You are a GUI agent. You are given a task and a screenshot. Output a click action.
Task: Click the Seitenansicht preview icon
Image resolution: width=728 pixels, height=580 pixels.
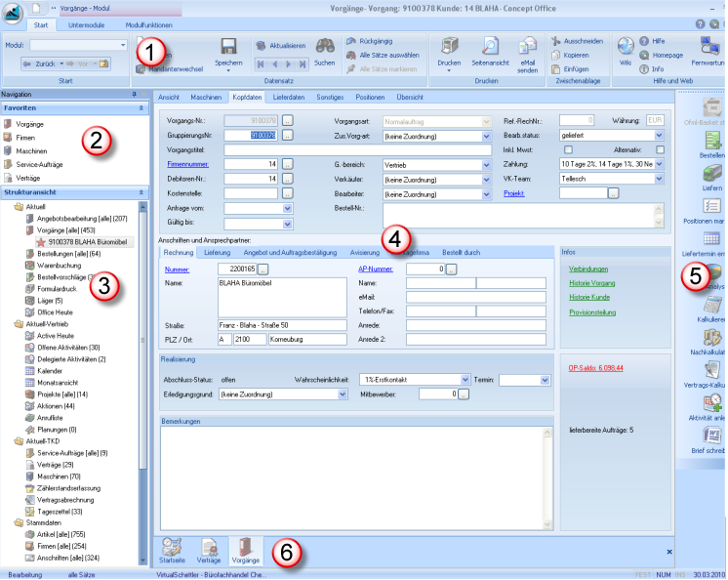(492, 46)
